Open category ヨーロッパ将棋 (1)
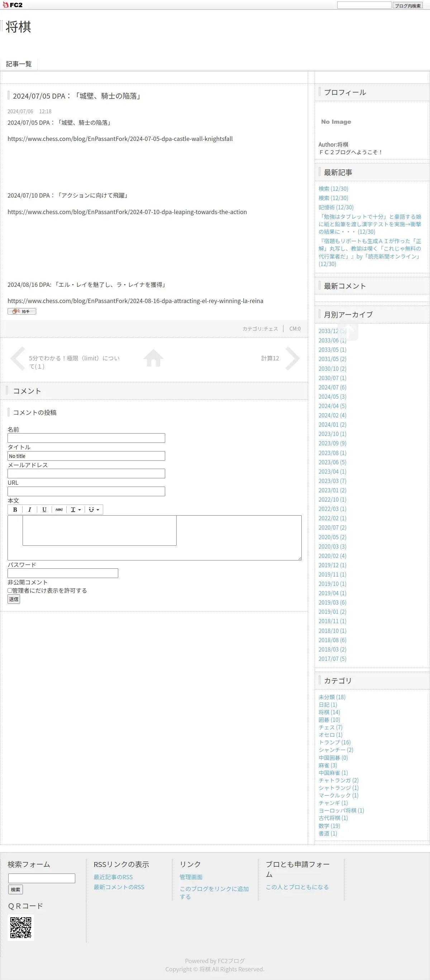This screenshot has width=430, height=980. 341,810
